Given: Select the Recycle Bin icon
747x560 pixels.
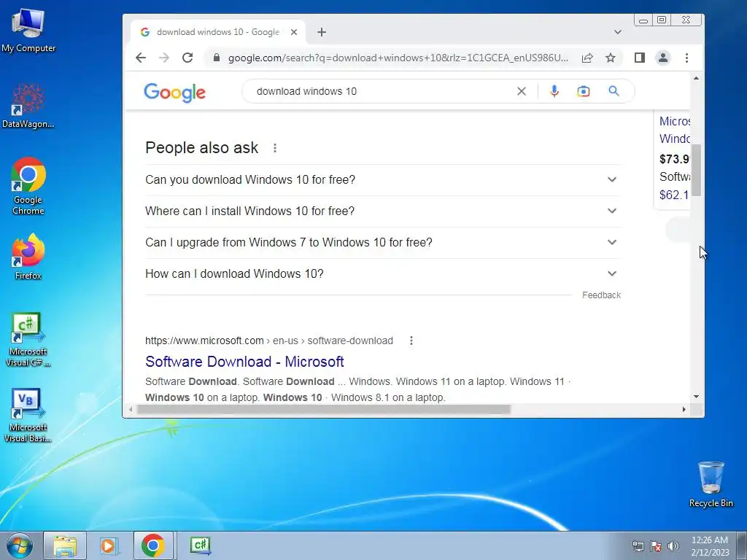Looking at the screenshot, I should (711, 484).
